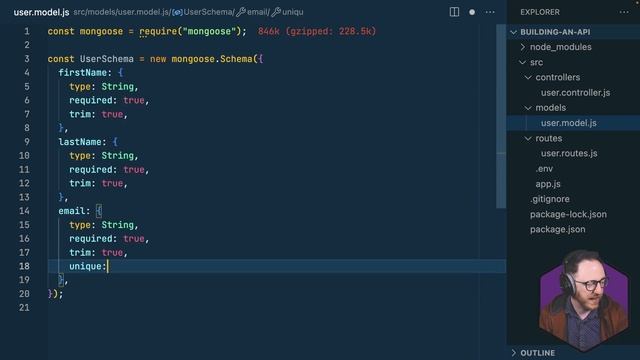Click the src/models/user.model.js breadcrumb path

tap(121, 12)
